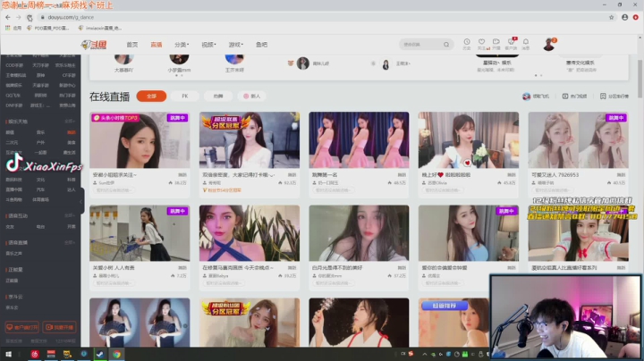Open the Windows Start menu
Image resolution: width=644 pixels, height=361 pixels.
[8, 354]
